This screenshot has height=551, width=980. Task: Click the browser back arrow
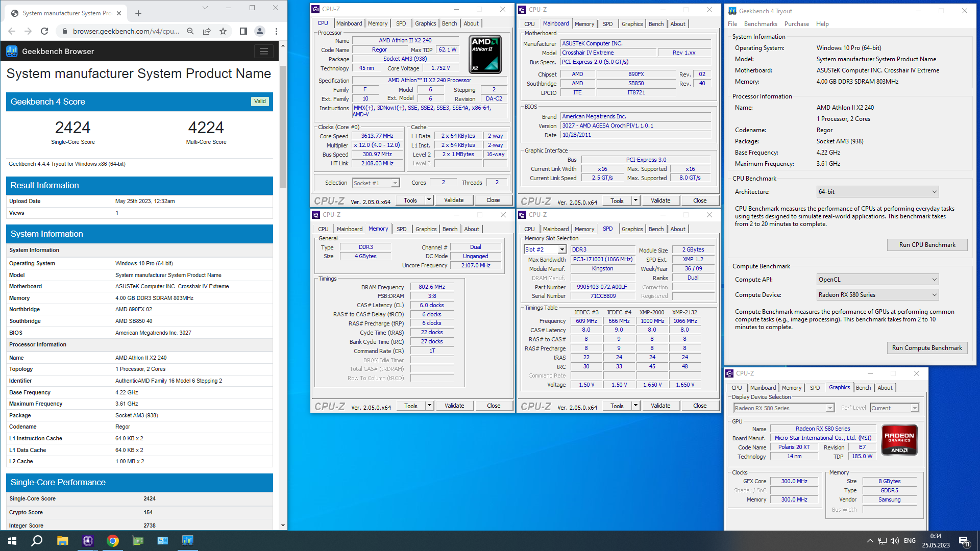pyautogui.click(x=12, y=31)
